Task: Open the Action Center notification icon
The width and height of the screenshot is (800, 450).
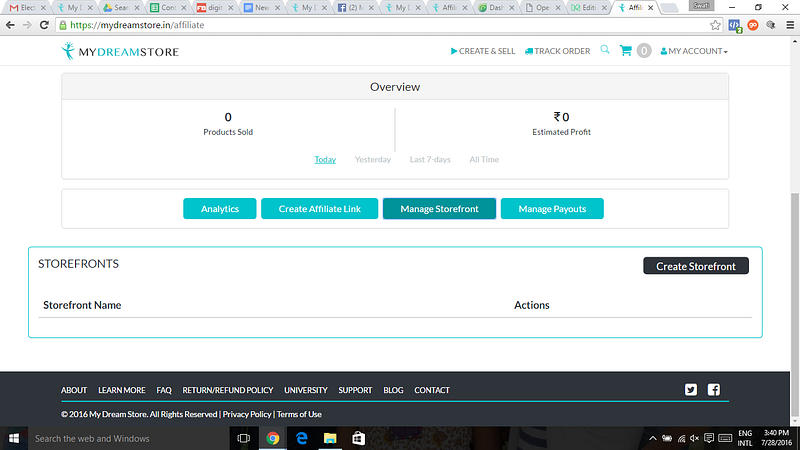Action: (709, 438)
